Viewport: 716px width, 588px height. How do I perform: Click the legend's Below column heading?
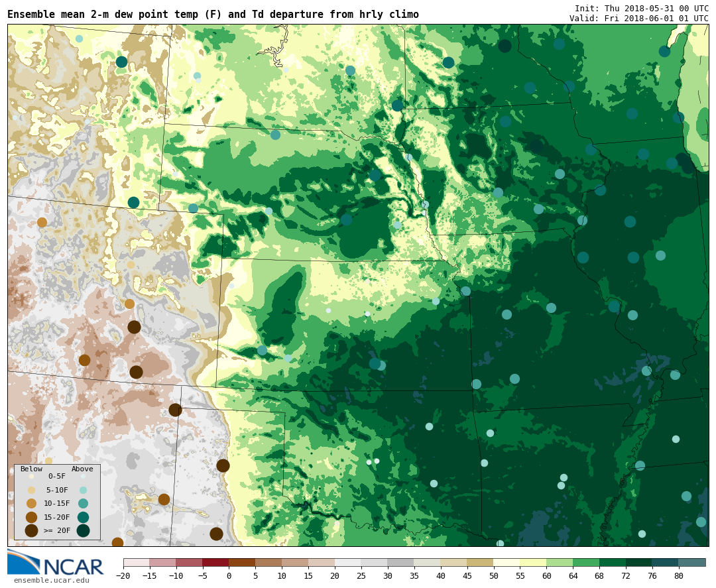point(32,469)
